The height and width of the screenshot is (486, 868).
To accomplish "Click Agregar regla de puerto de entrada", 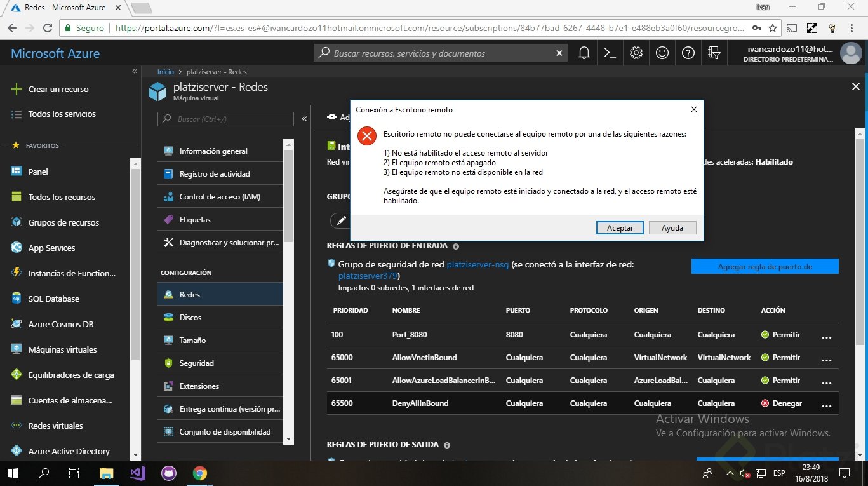I will pos(765,267).
